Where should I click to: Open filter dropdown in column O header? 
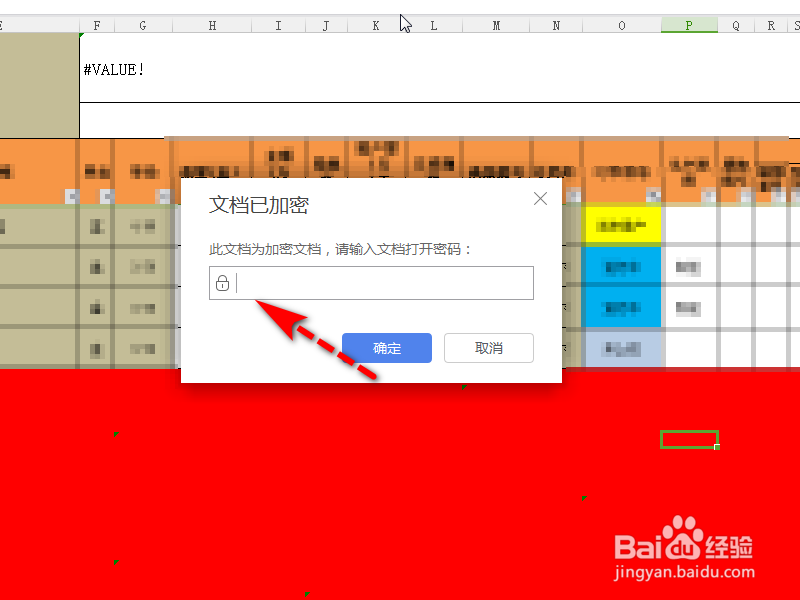tap(653, 195)
